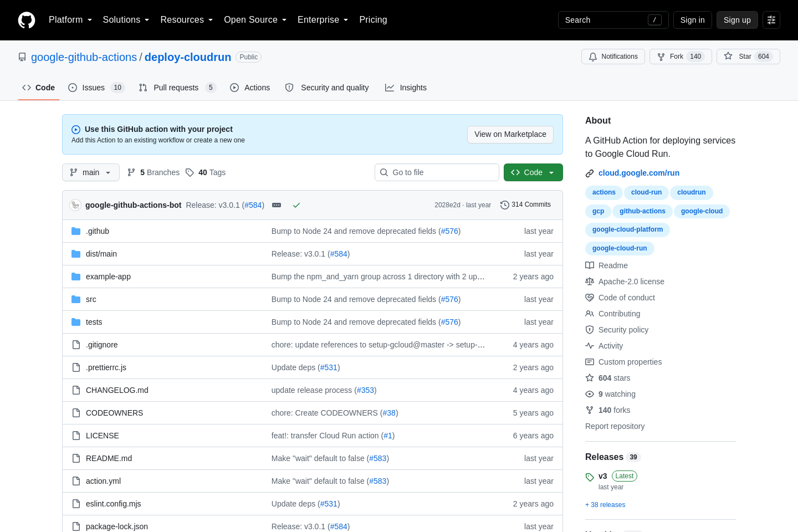This screenshot has height=532, width=798.
Task: Click the .github folder icon
Action: [76, 231]
